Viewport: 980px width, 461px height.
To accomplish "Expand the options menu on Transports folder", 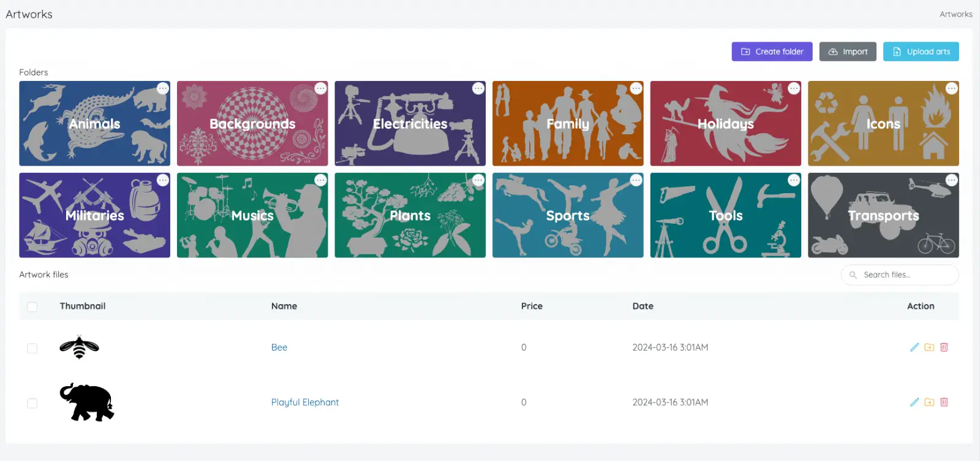I will pyautogui.click(x=951, y=180).
